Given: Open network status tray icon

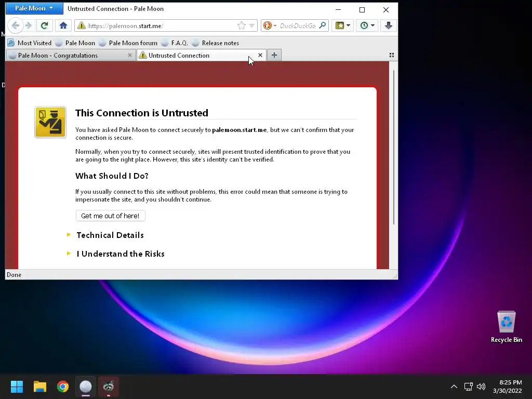Looking at the screenshot, I should pyautogui.click(x=469, y=387).
